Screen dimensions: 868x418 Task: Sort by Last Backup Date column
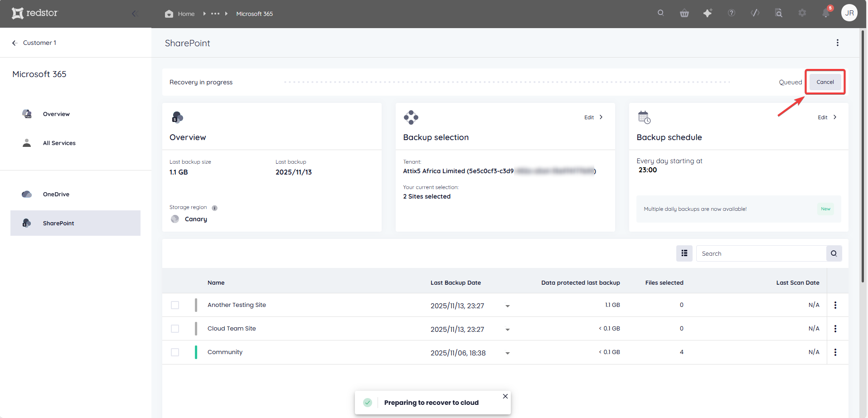(x=456, y=282)
